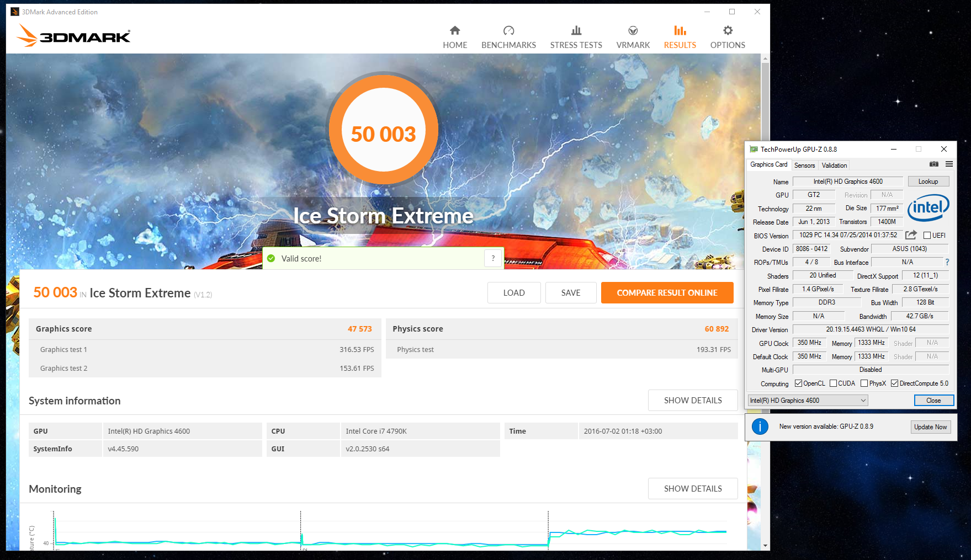The height and width of the screenshot is (560, 971).
Task: Switch to the Sensors tab
Action: 804,165
